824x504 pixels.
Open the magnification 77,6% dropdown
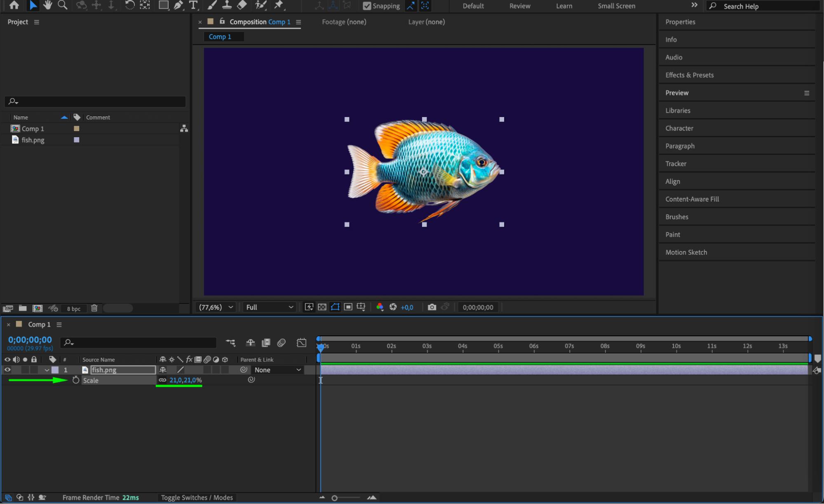pyautogui.click(x=216, y=307)
